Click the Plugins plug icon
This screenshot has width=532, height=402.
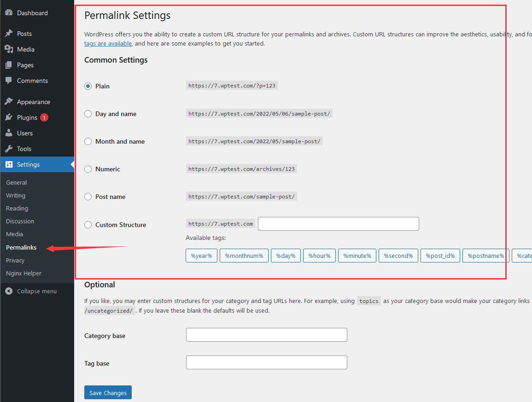point(9,117)
